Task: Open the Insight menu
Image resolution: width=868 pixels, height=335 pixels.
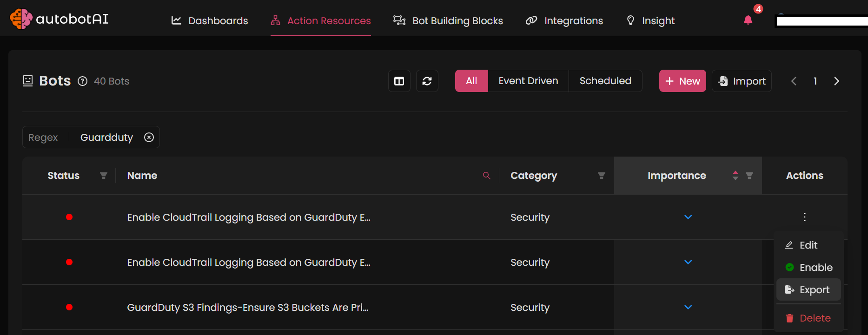Action: tap(650, 20)
